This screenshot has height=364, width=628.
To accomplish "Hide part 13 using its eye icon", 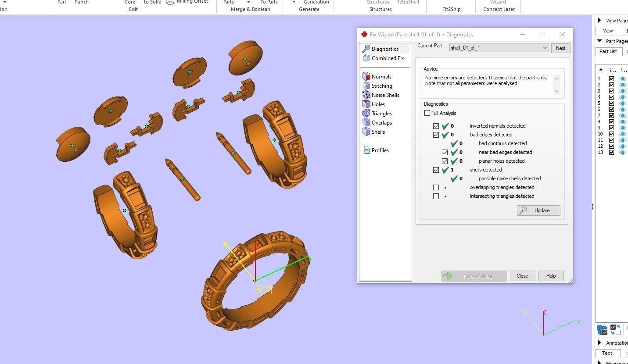I will [x=623, y=153].
